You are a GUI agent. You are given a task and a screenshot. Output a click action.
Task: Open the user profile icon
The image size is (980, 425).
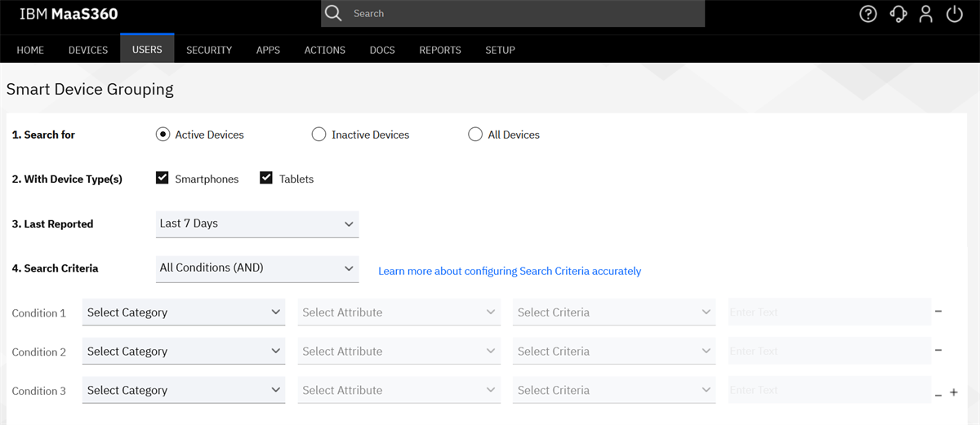point(925,14)
